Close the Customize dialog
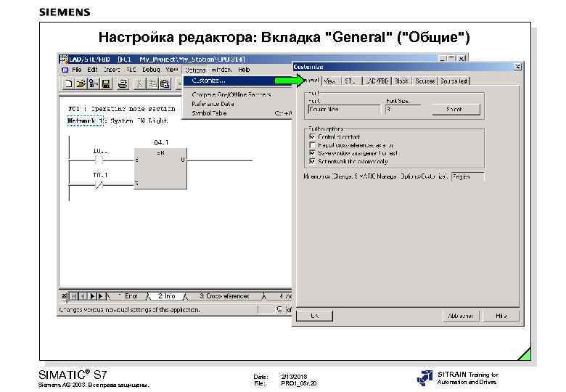Screen dimensions: 566x392 pyautogui.click(x=517, y=67)
